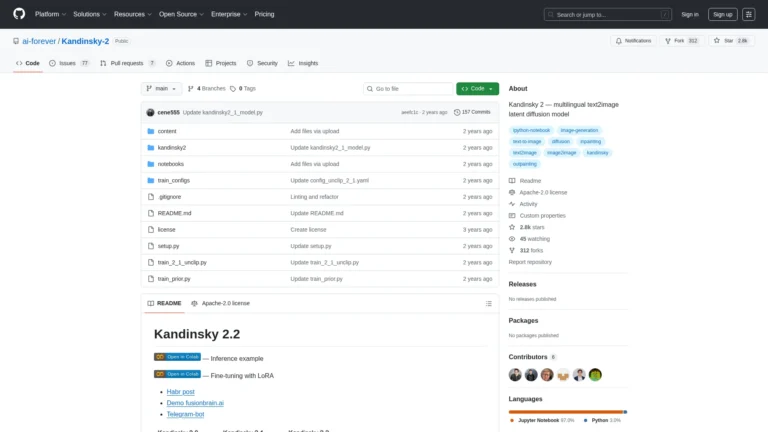Click the Notifications bell button

click(633, 41)
